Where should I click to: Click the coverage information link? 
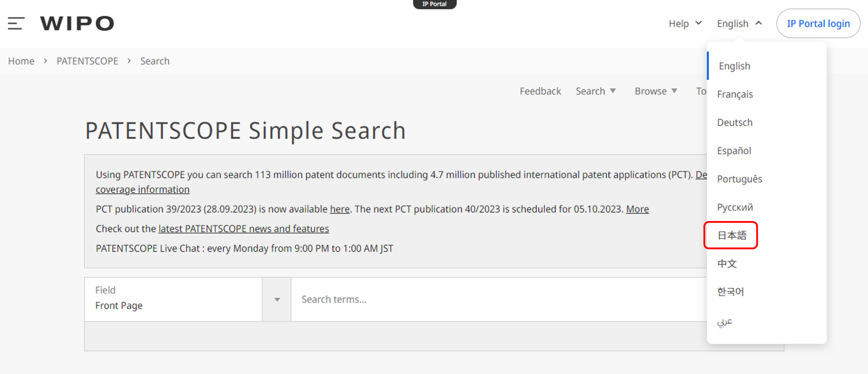[142, 189]
